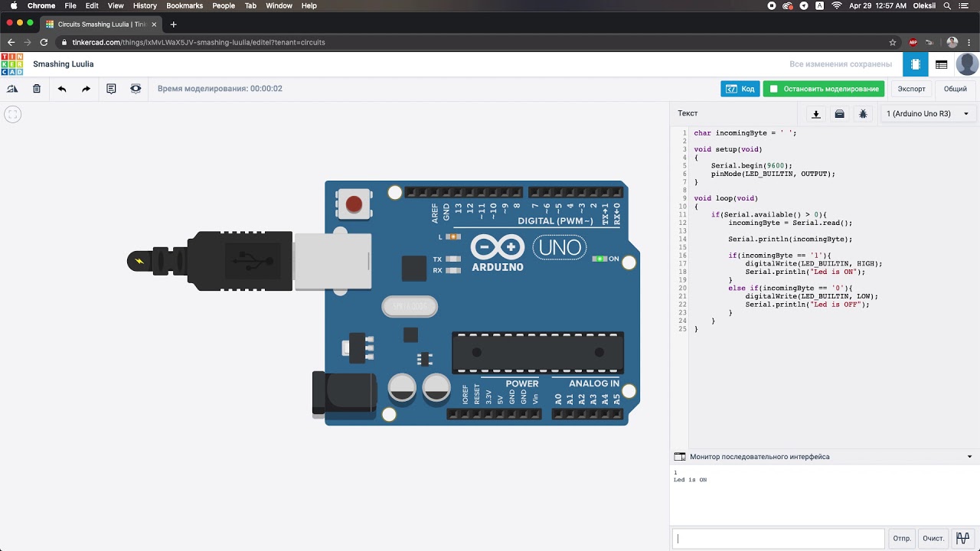The width and height of the screenshot is (980, 551).
Task: Click the serial monitor text input field
Action: click(x=778, y=538)
